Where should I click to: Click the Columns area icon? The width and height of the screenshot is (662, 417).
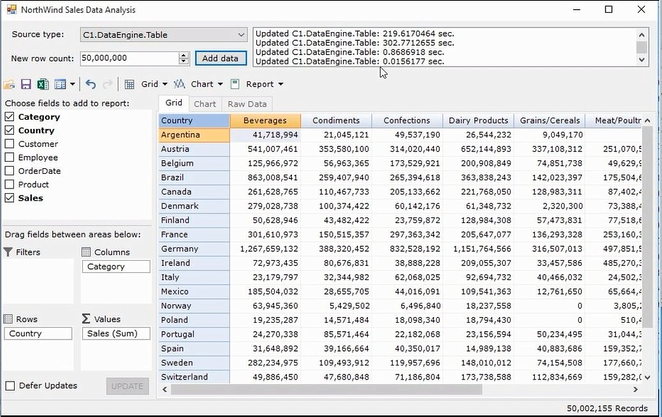(x=86, y=252)
